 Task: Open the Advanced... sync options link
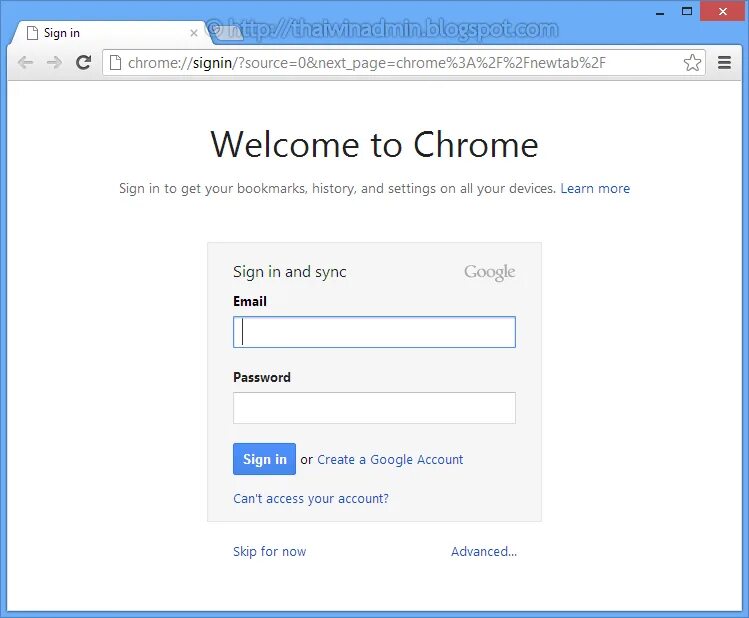[484, 551]
